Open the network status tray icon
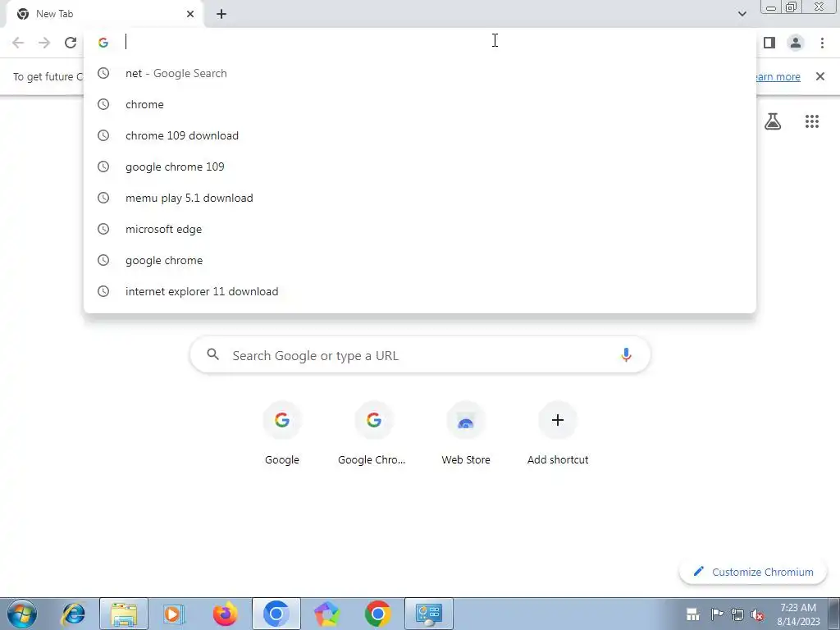Screen dimensions: 840x630 (x=737, y=614)
